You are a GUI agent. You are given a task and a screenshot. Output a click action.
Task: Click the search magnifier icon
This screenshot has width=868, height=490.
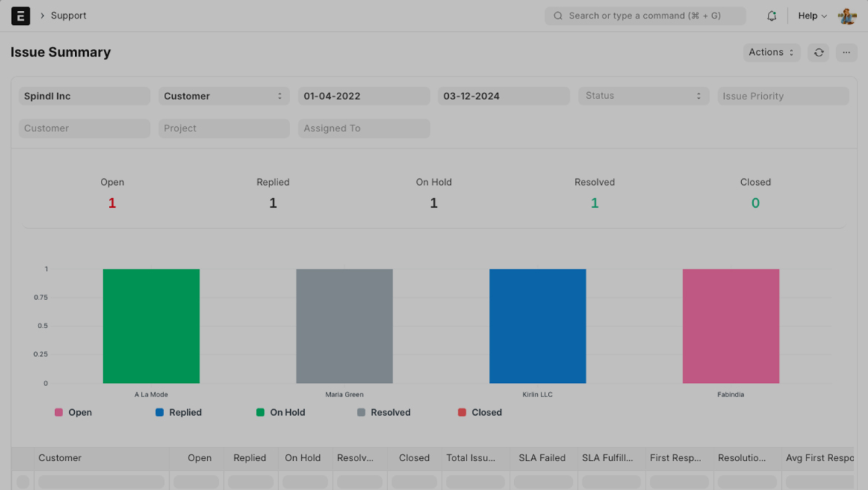pyautogui.click(x=559, y=16)
